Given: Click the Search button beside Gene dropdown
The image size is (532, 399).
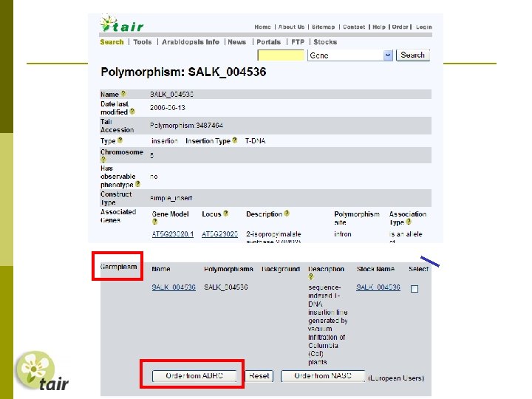Looking at the screenshot, I should (x=412, y=55).
